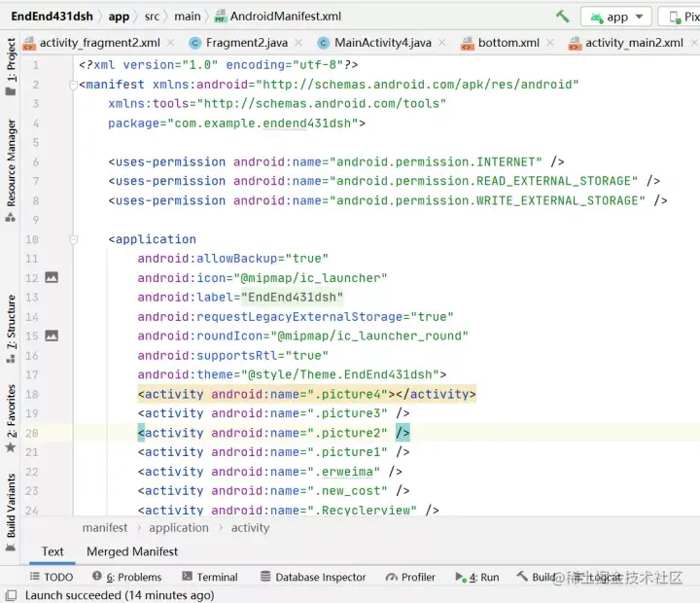The height and width of the screenshot is (603, 700).
Task: Click the xmlns:tools attribute line
Action: tap(277, 104)
